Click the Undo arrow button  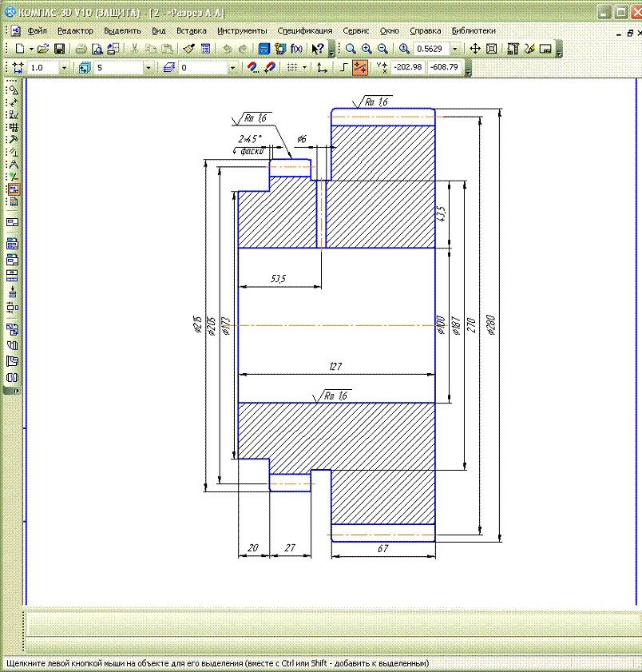(x=228, y=49)
